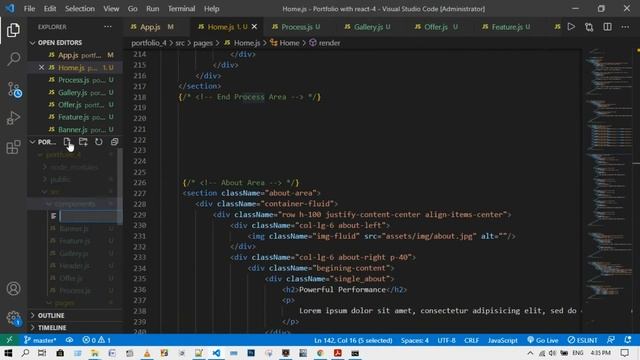Image resolution: width=640 pixels, height=360 pixels.
Task: Click the ESLINT status item
Action: coord(582,340)
